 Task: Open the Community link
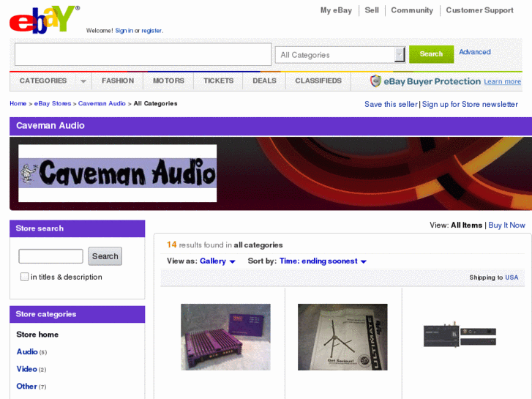point(412,10)
